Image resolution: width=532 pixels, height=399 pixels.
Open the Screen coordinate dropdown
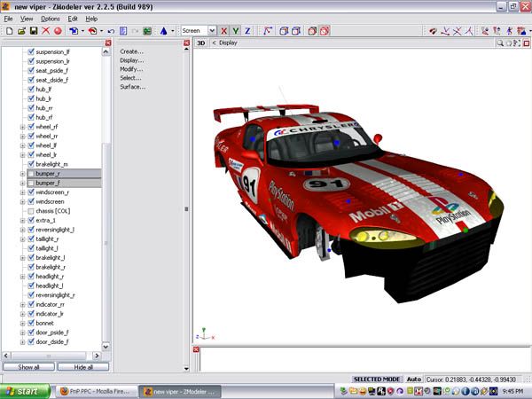(x=199, y=31)
